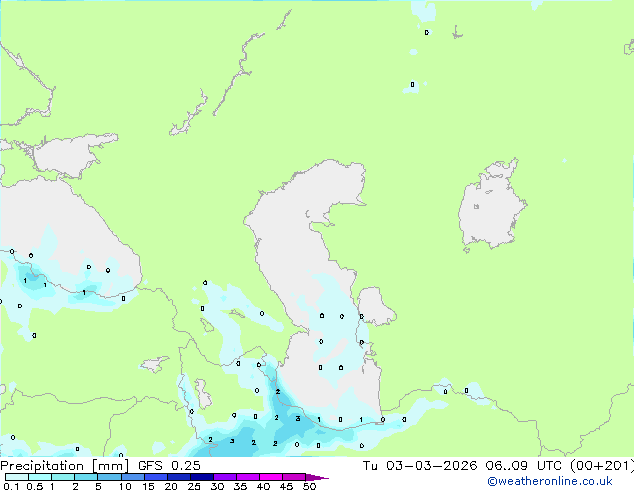Choose the 35–40 mm legend swatch

coord(248,477)
